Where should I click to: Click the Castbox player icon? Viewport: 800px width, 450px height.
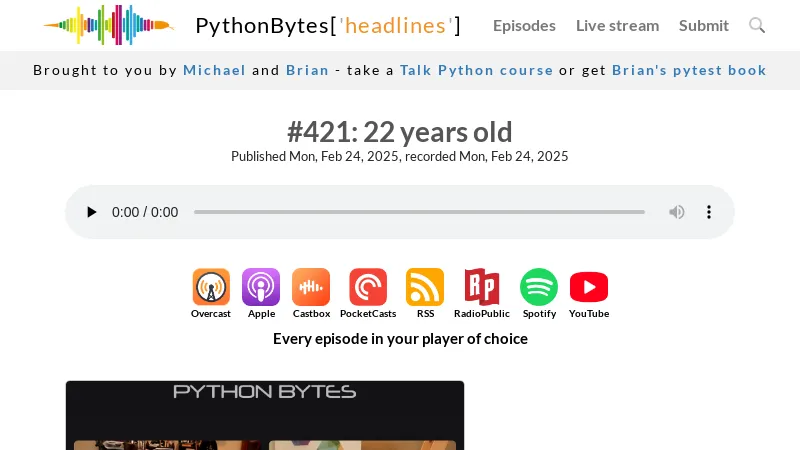[x=311, y=287]
